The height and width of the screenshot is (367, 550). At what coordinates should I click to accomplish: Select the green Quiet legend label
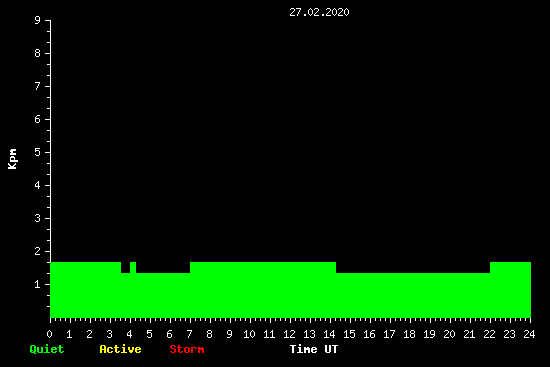pos(47,349)
